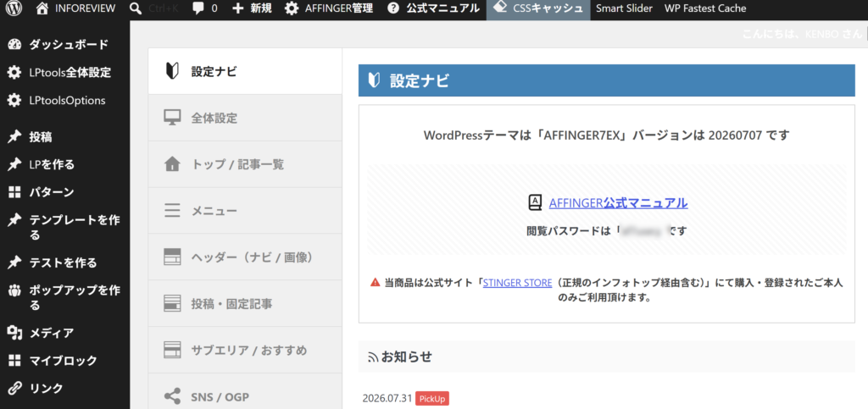Open the 全体設定 tab
Viewport: 868px width, 409px height.
245,118
